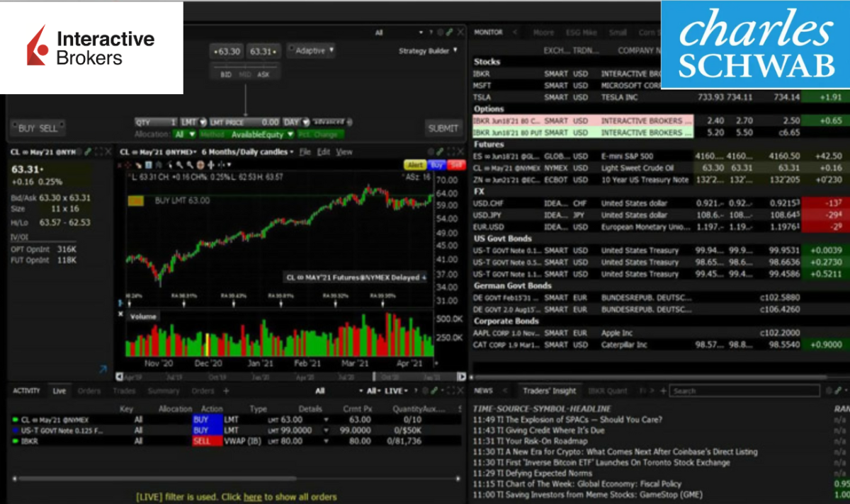Viewport: 850px width, 504px height.
Task: Click the blue Buy button on chart
Action: point(436,165)
